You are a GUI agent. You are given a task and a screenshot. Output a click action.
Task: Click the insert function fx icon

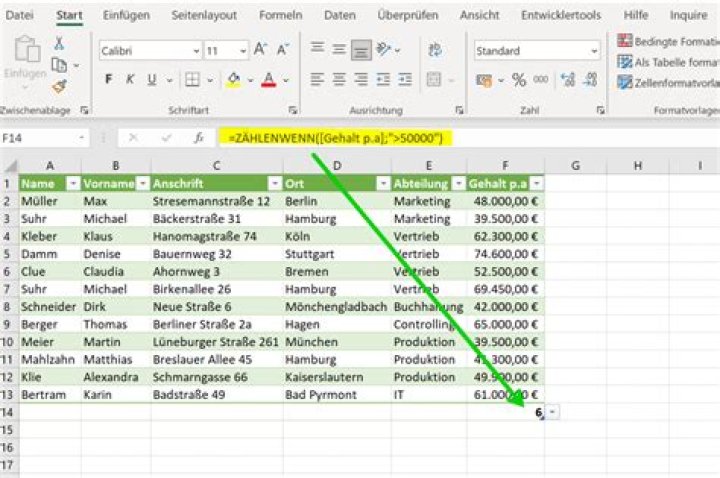pos(198,138)
